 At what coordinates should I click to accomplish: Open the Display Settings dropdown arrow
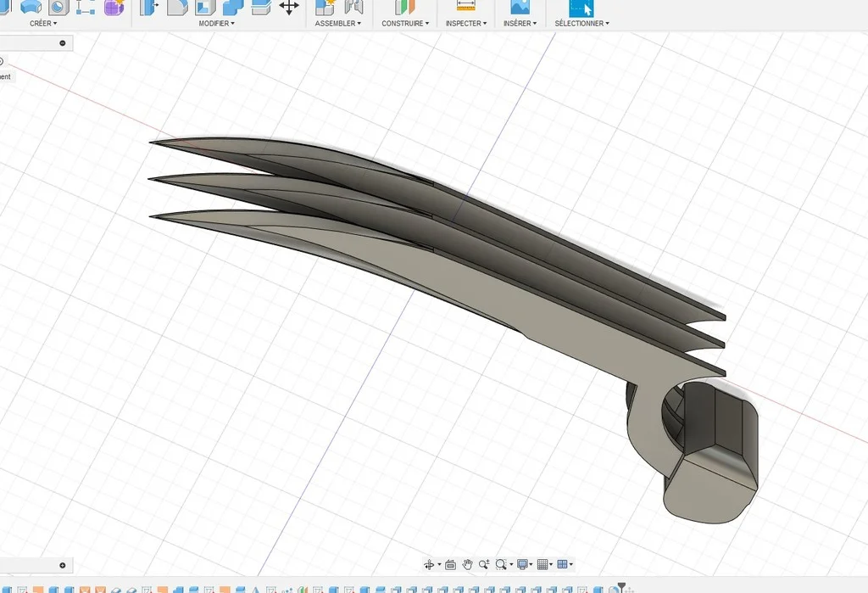coord(531,565)
